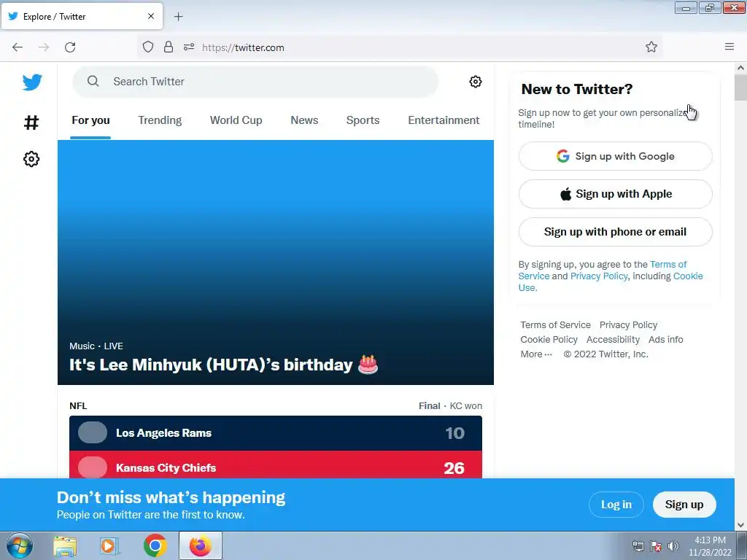The height and width of the screenshot is (560, 747).
Task: Click Kansas City Chiefs score row
Action: click(x=275, y=464)
